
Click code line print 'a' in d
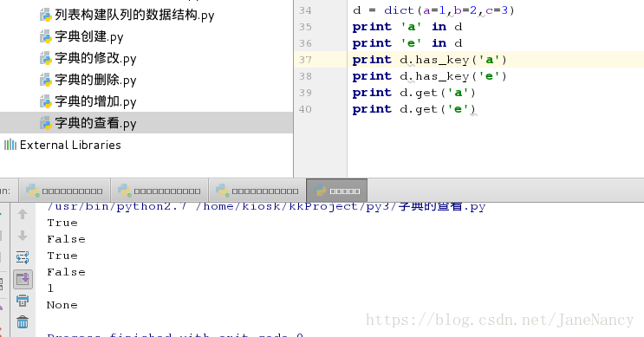(407, 27)
